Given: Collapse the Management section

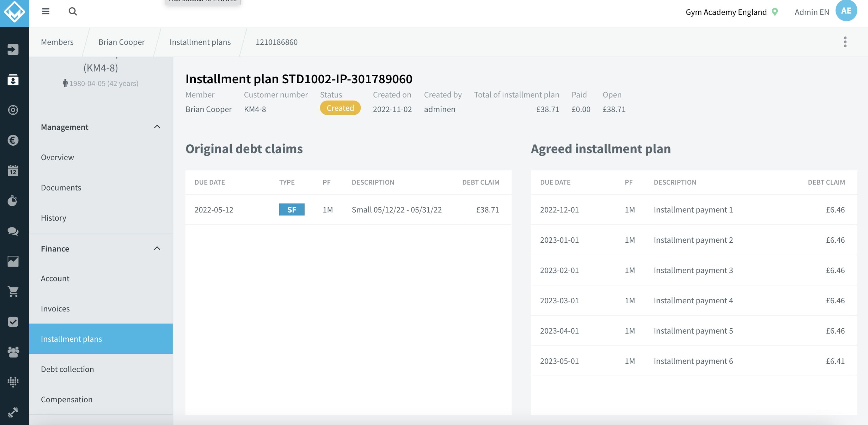Looking at the screenshot, I should coord(157,127).
